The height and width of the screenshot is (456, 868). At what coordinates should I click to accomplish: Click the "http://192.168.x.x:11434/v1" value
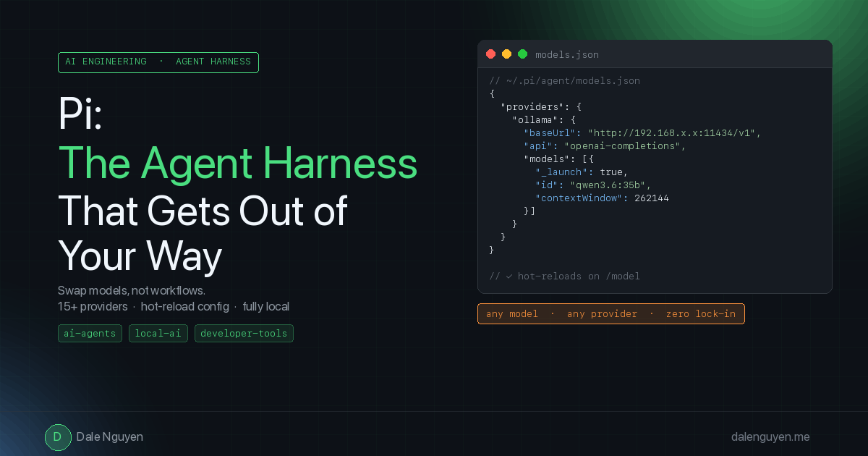672,133
